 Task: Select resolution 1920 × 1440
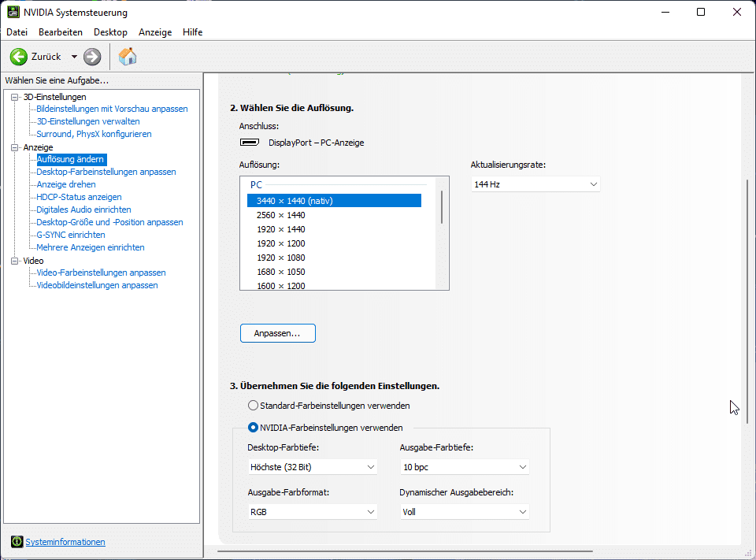281,229
